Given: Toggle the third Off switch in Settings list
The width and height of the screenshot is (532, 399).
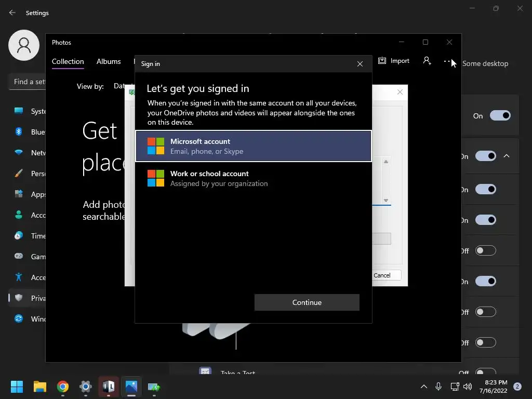Looking at the screenshot, I should [x=486, y=343].
